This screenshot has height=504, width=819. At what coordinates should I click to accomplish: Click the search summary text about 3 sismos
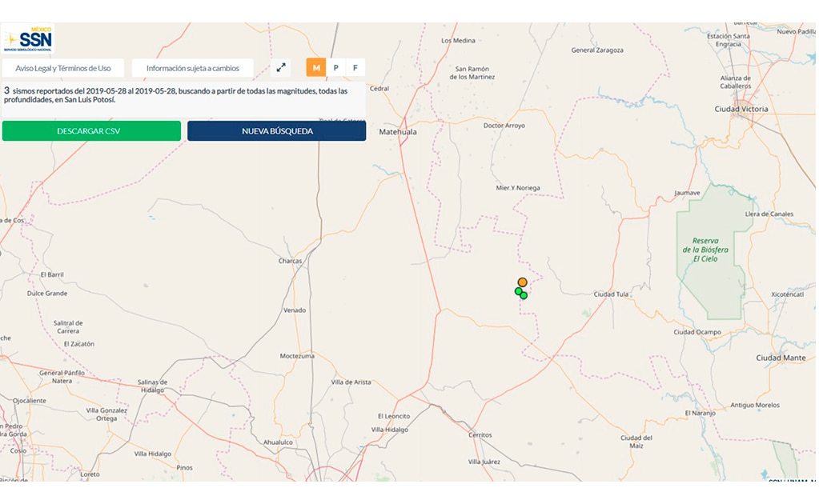pos(176,95)
